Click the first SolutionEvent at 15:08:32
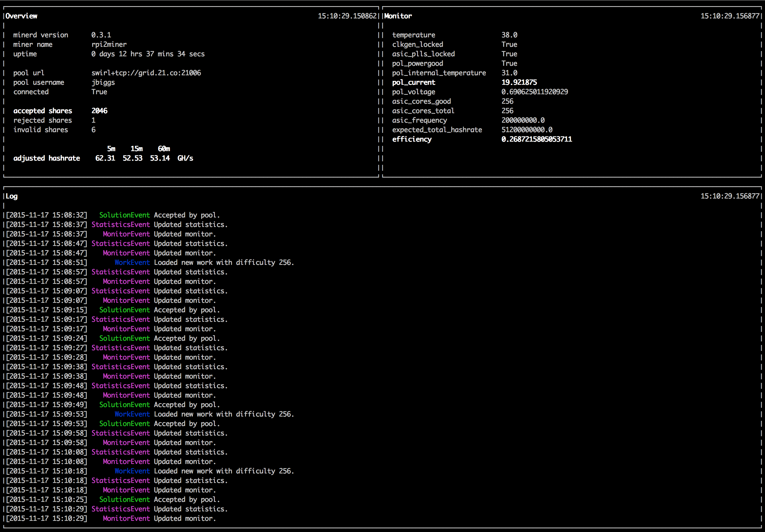Screen dimensions: 765x532 (124, 215)
